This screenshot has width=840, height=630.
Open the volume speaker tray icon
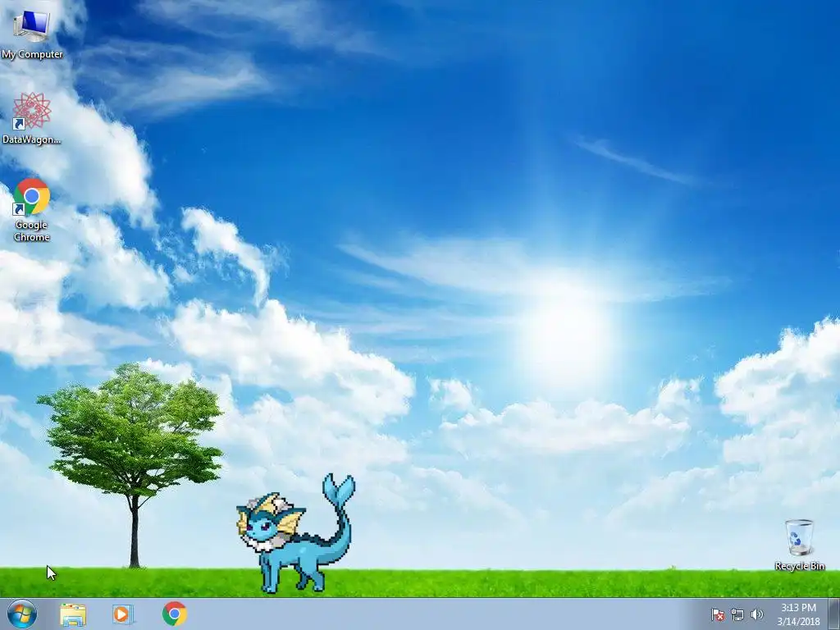pyautogui.click(x=756, y=614)
